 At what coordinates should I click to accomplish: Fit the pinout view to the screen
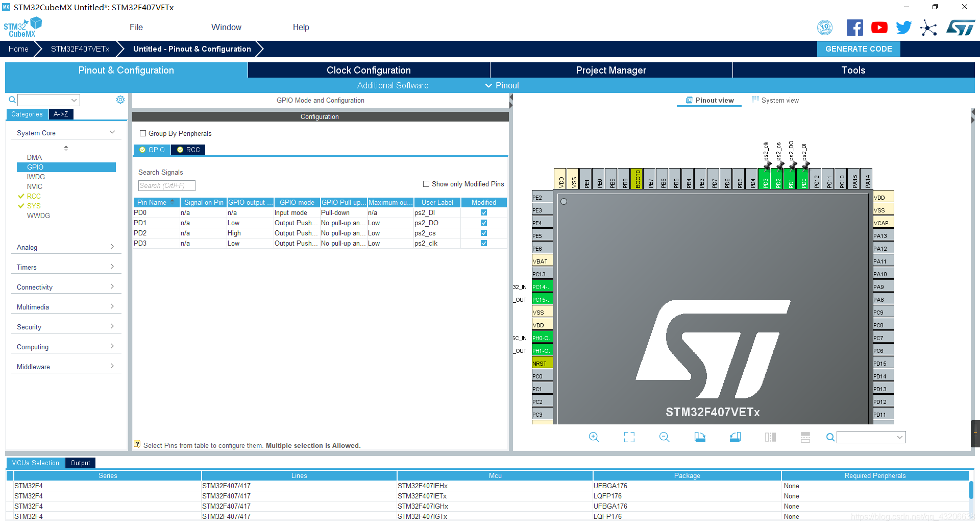[629, 437]
